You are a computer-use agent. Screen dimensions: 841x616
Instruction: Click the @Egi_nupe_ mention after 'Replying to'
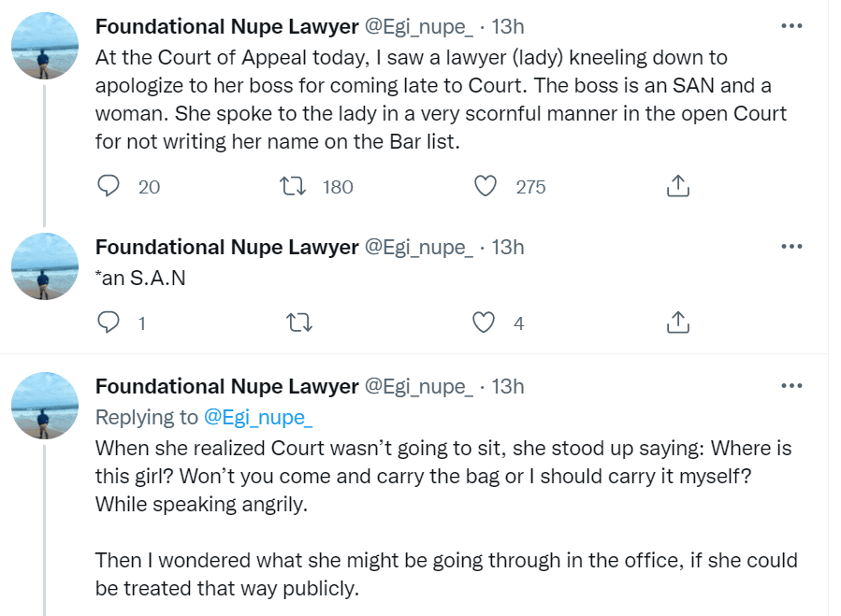(257, 417)
